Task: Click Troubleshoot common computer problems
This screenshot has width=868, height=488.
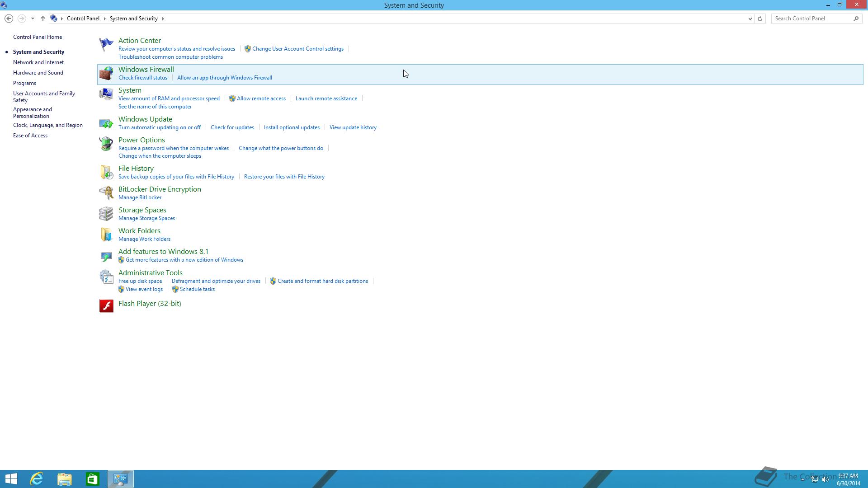Action: [x=170, y=57]
